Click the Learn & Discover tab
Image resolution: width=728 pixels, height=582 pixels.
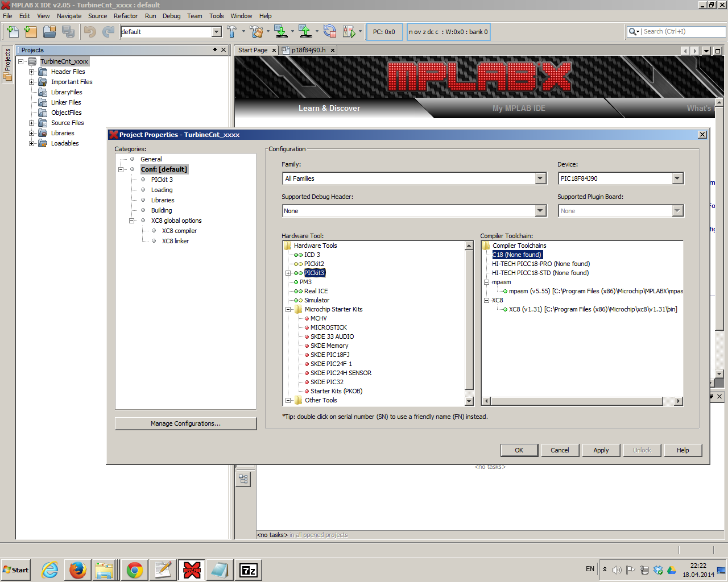tap(329, 108)
